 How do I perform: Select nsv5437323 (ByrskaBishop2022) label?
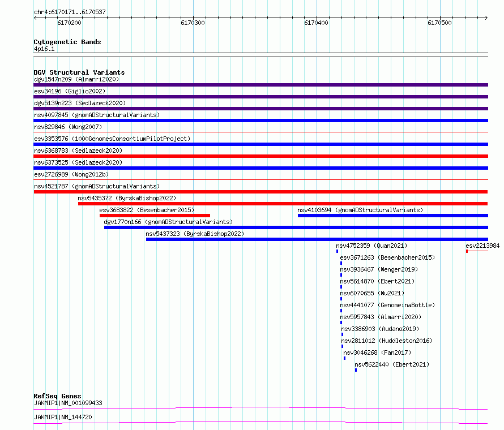[x=195, y=234]
